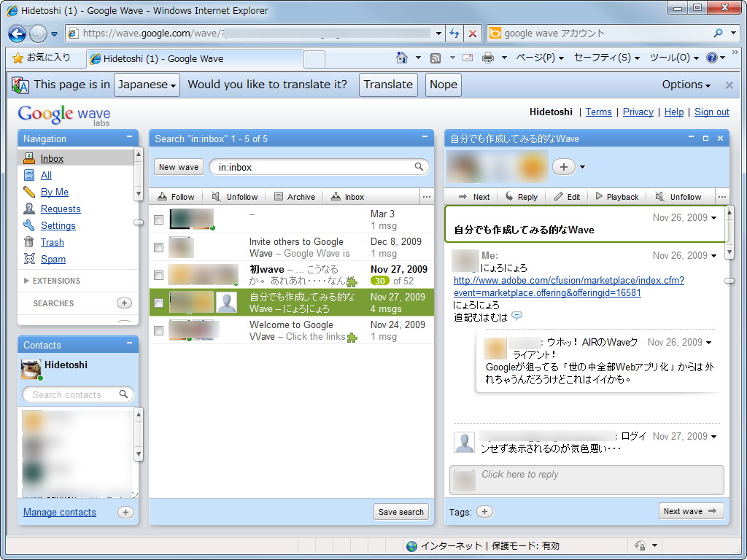Image resolution: width=747 pixels, height=560 pixels.
Task: Click the magnifier icon in the in:inbox search box
Action: (419, 167)
